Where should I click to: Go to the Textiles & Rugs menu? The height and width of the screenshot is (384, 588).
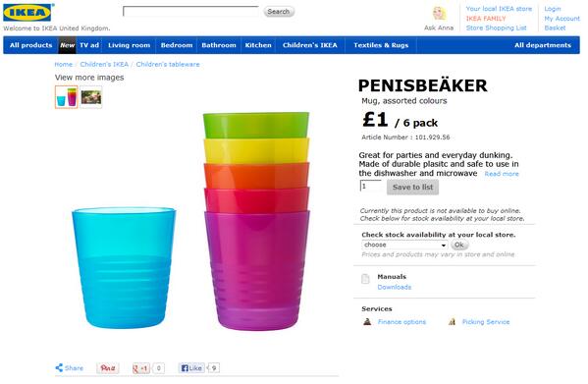381,45
